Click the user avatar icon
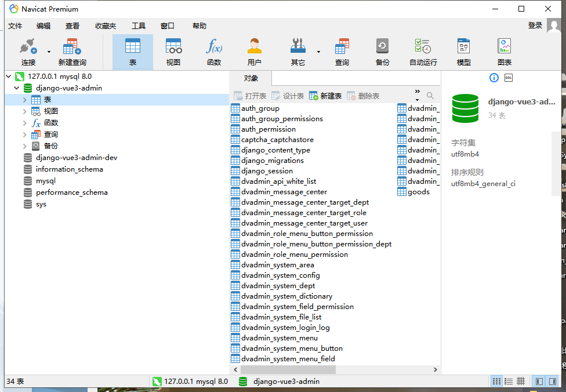This screenshot has height=392, width=566. (554, 26)
